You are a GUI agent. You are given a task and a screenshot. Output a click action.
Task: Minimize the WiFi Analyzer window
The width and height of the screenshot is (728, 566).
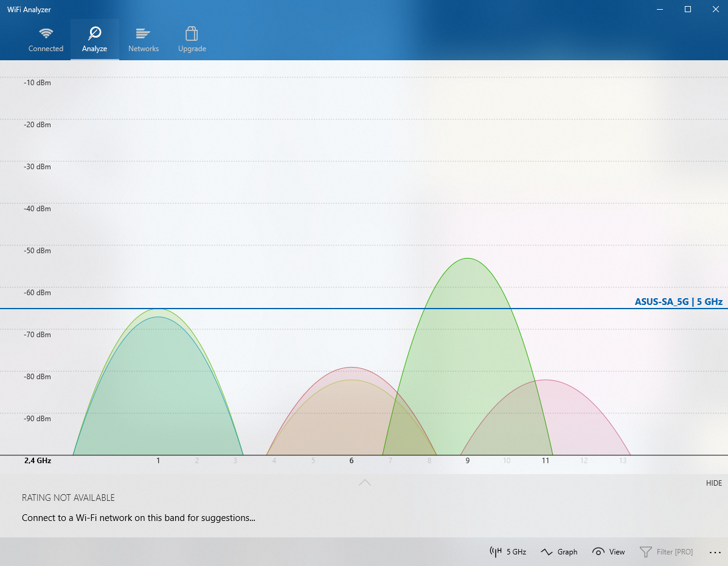point(660,9)
